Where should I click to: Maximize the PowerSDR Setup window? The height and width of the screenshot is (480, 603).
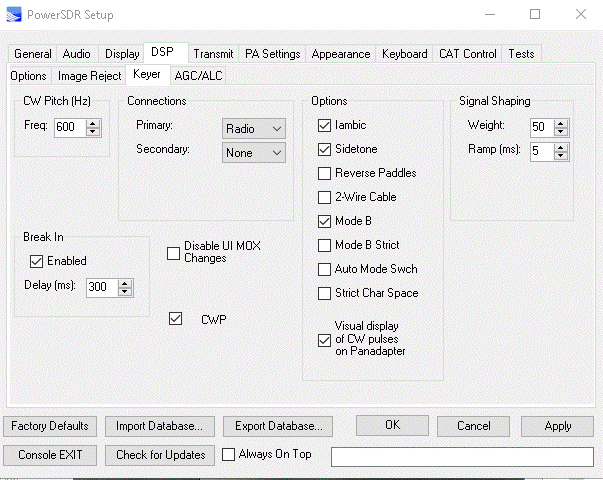click(x=535, y=15)
